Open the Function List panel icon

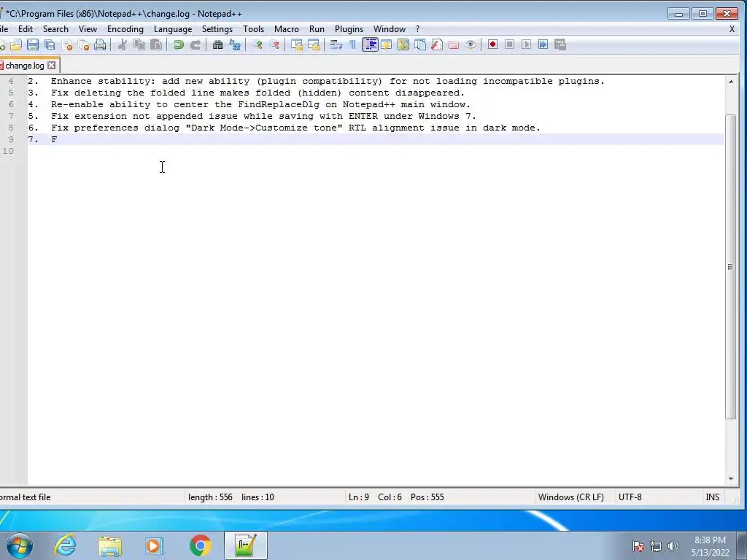click(x=437, y=44)
